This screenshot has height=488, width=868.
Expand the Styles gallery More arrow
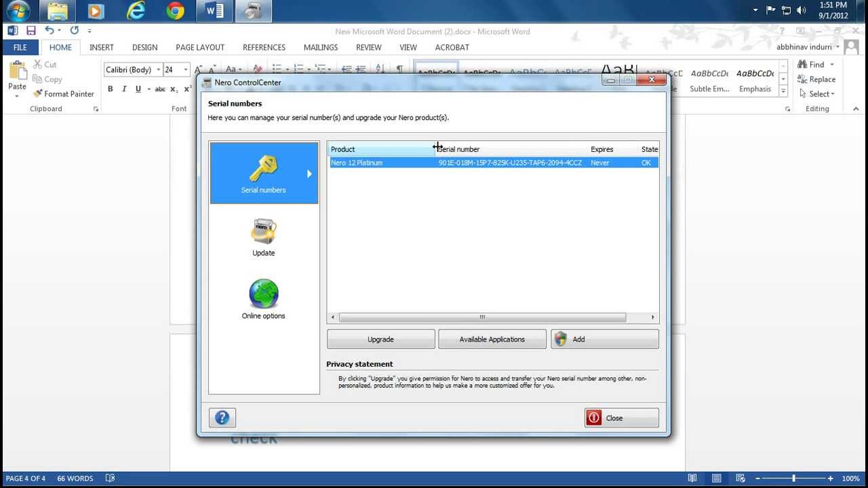coord(783,91)
